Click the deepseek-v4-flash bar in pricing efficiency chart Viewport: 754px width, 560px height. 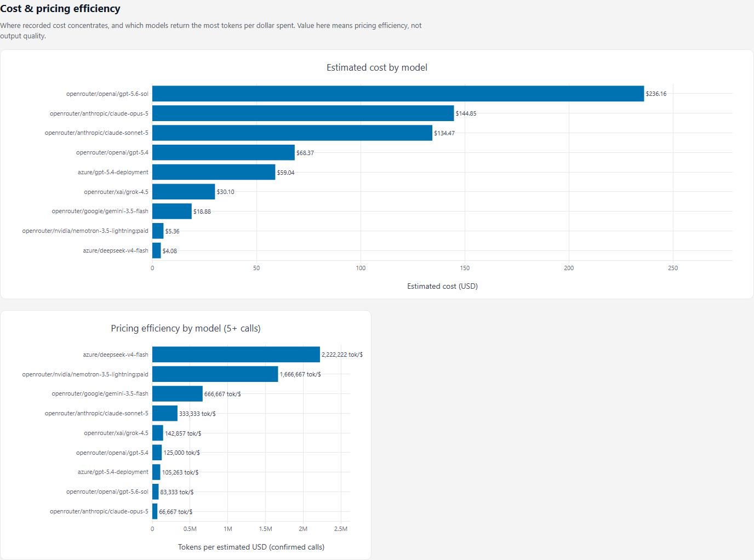236,355
